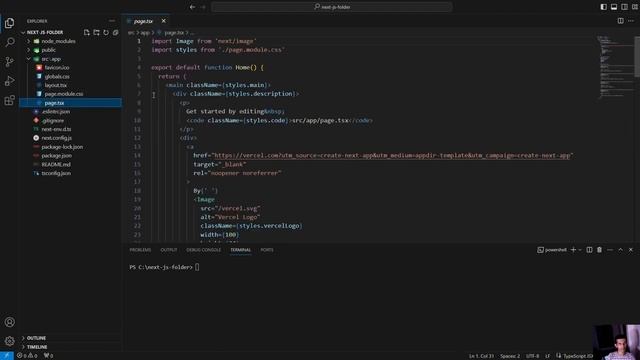
Task: Maximize the terminal panel size
Action: (x=620, y=250)
